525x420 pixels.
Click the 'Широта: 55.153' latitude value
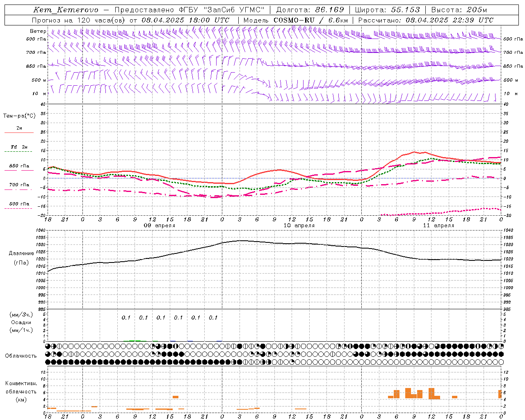point(388,10)
